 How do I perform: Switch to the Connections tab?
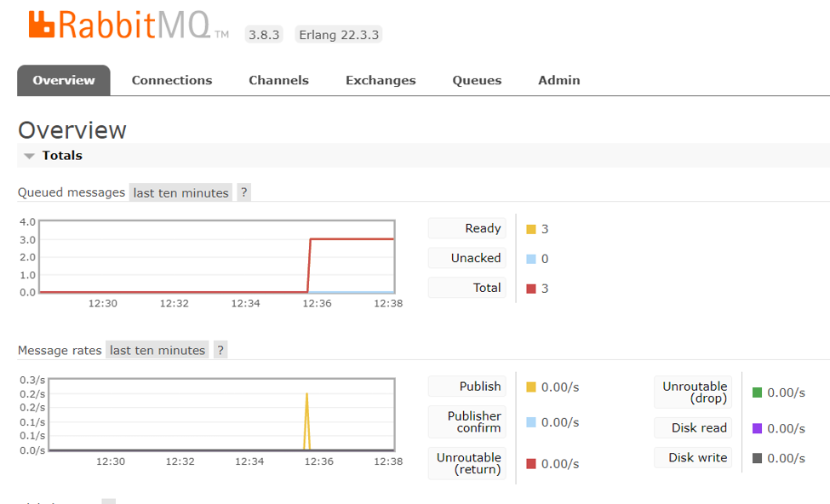(171, 80)
